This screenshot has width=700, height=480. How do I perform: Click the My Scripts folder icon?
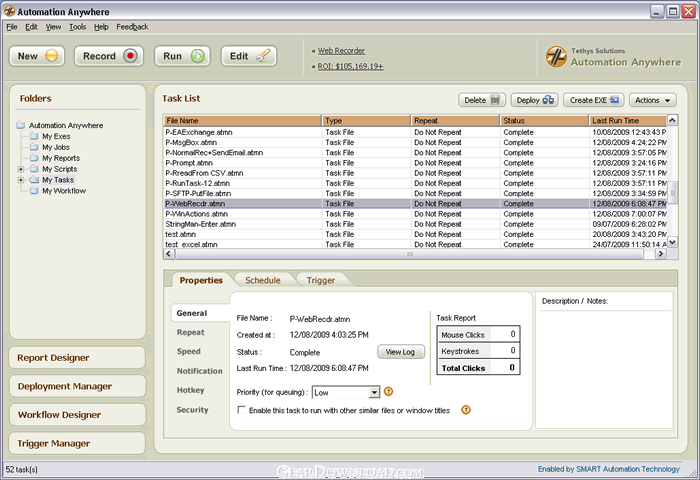coord(34,169)
